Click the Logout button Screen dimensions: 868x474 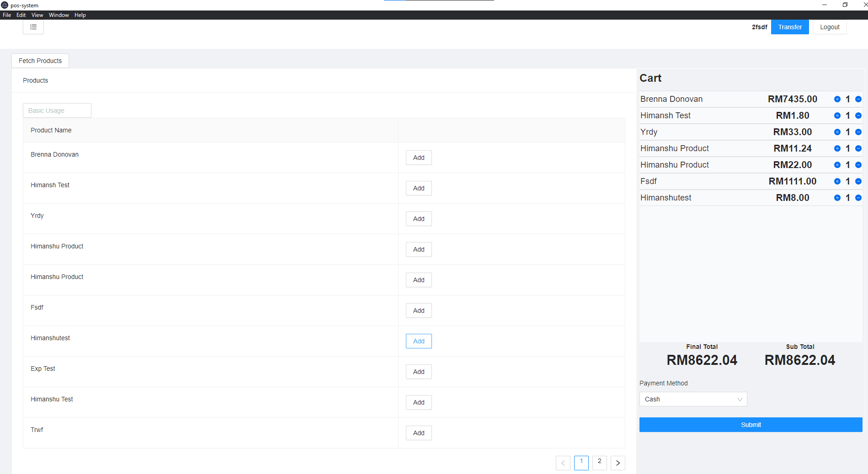(830, 26)
